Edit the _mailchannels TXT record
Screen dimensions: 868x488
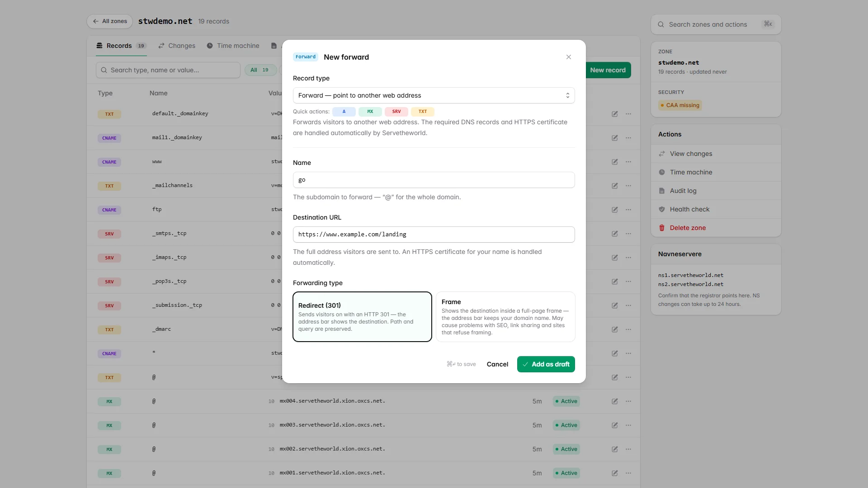tap(614, 186)
